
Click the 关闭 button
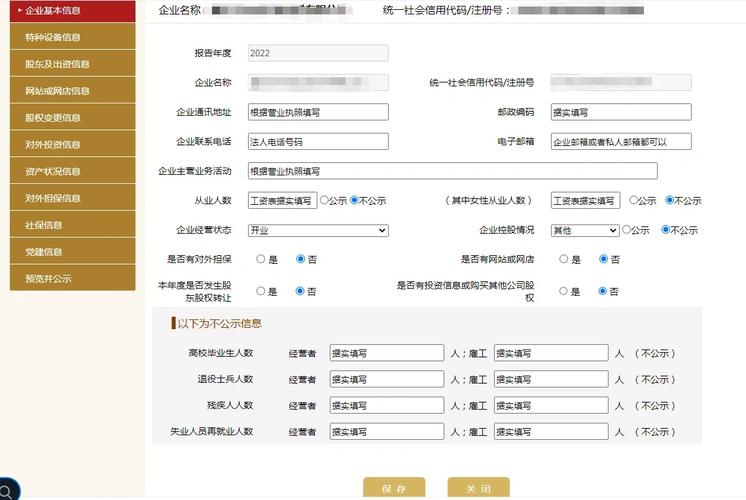point(478,488)
